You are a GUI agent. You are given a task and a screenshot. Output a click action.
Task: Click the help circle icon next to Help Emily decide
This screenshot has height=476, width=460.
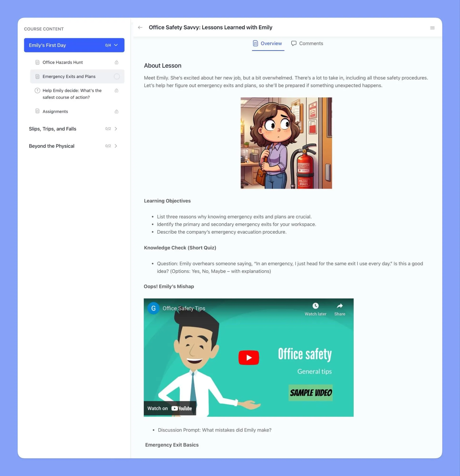pos(37,90)
